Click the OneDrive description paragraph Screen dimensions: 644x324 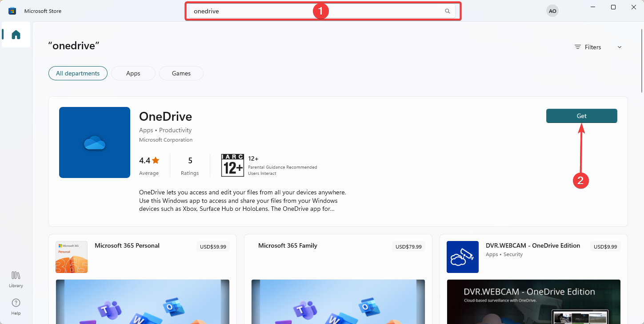(x=243, y=201)
